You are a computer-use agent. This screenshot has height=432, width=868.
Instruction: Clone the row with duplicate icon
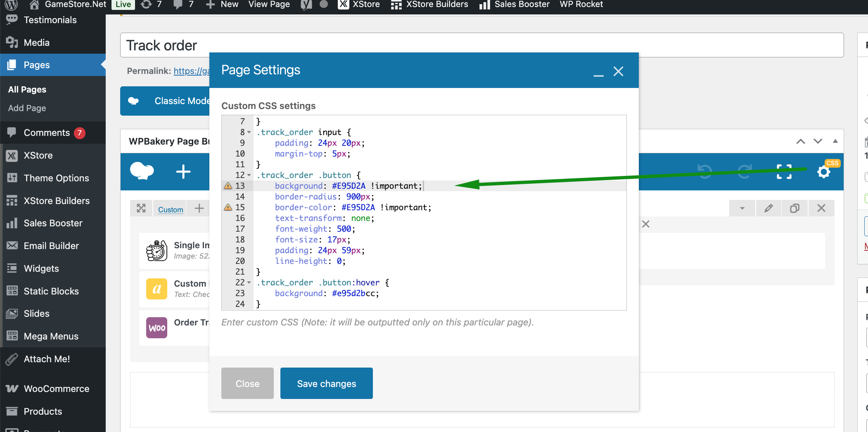pyautogui.click(x=794, y=208)
